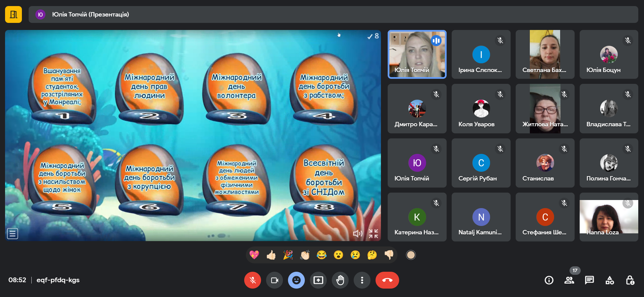Toggle the camera on or off
This screenshot has height=297, width=644.
[x=275, y=280]
